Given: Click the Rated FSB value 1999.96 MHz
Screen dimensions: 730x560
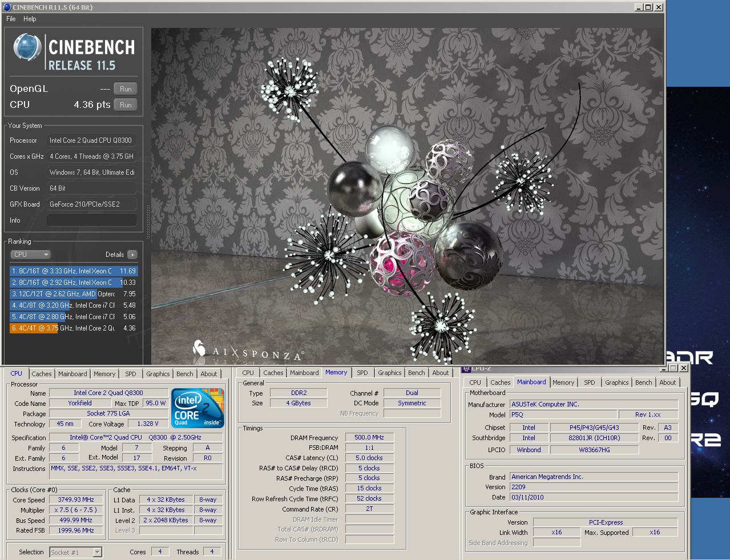Looking at the screenshot, I should (x=76, y=530).
